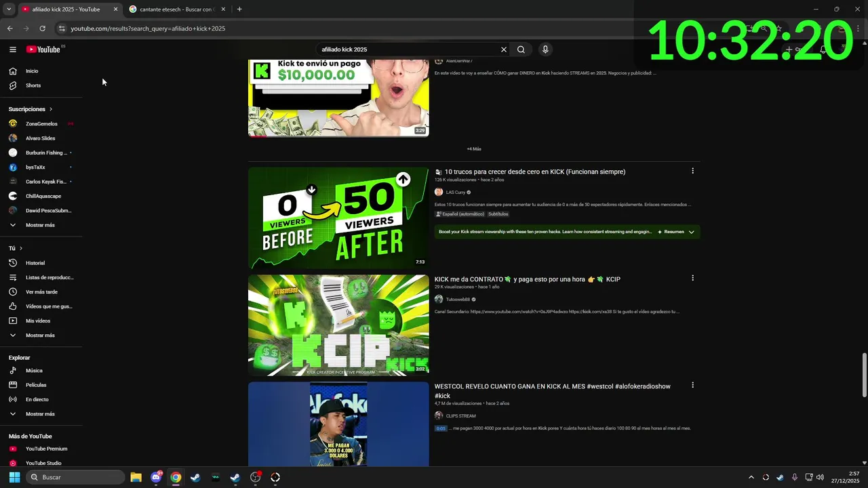Clear the search box with X
The image size is (868, 488).
[x=504, y=49]
